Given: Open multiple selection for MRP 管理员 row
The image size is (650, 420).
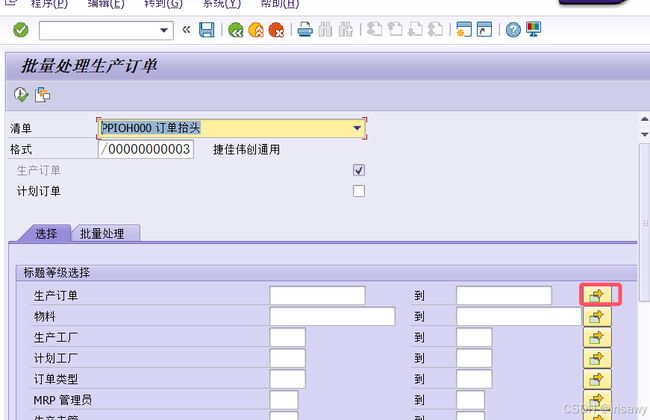Looking at the screenshot, I should (597, 400).
